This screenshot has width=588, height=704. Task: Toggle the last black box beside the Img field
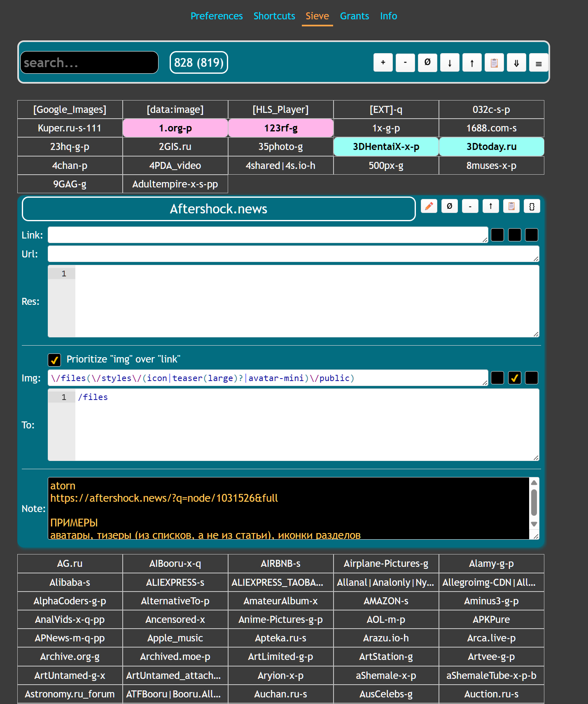click(x=532, y=378)
